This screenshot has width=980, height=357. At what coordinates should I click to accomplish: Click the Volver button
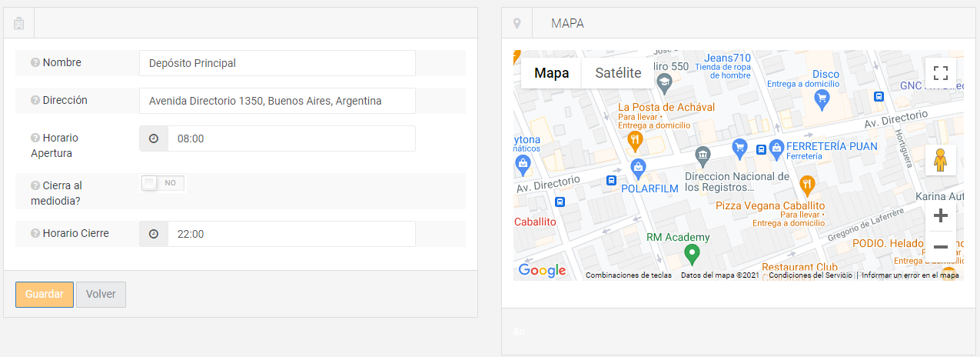click(101, 295)
